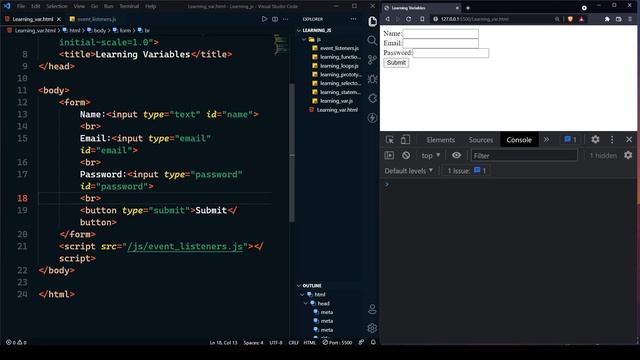The width and height of the screenshot is (640, 360).
Task: Open a new browser tab
Action: pos(468,8)
